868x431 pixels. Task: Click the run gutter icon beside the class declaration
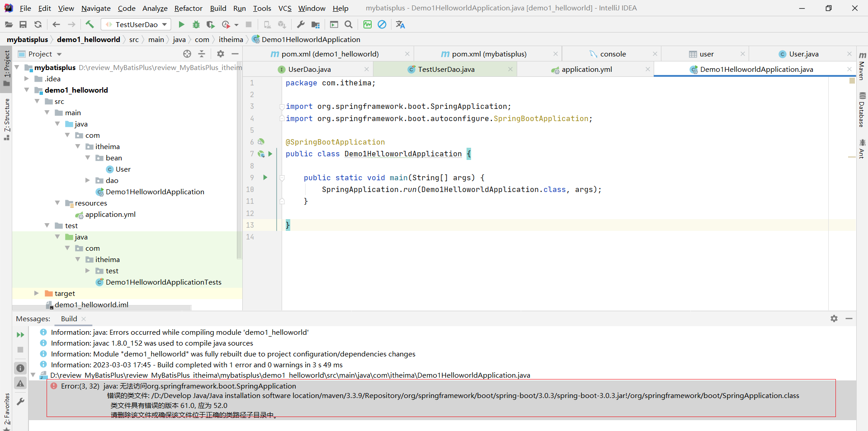[x=270, y=154]
